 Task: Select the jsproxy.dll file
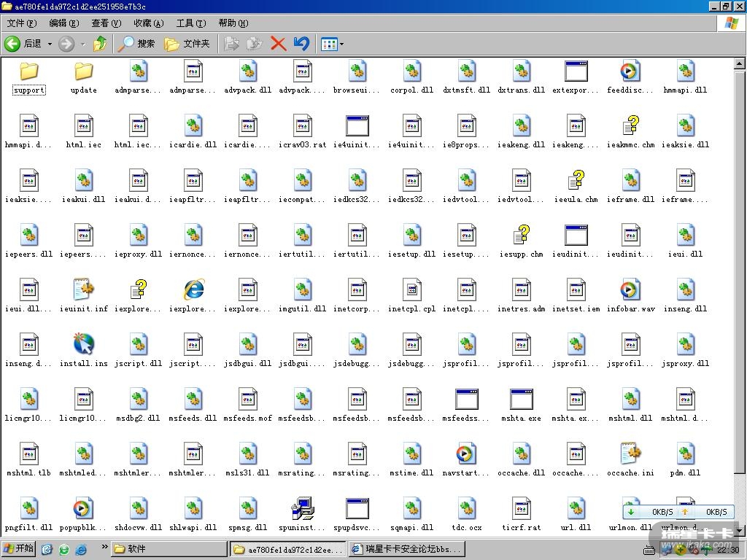click(686, 350)
